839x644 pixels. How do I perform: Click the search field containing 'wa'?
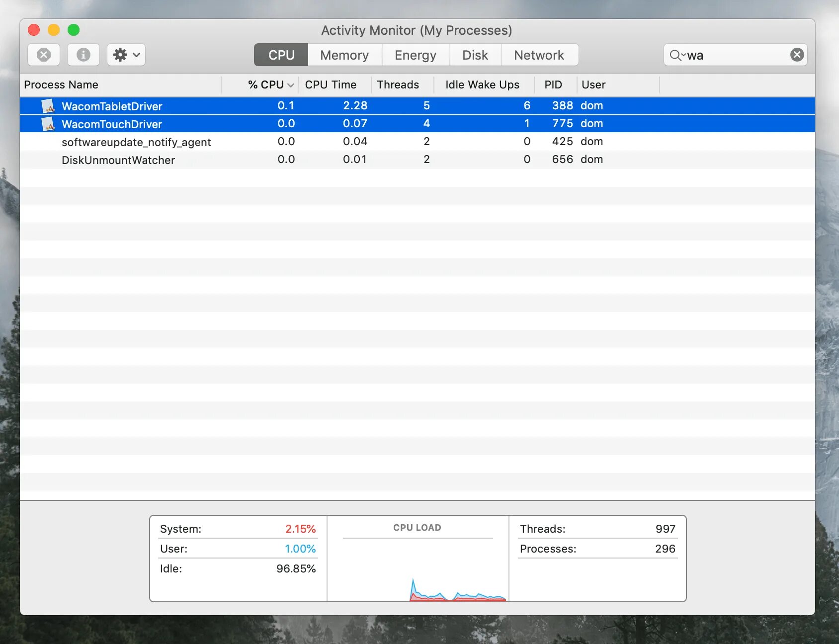(x=735, y=55)
